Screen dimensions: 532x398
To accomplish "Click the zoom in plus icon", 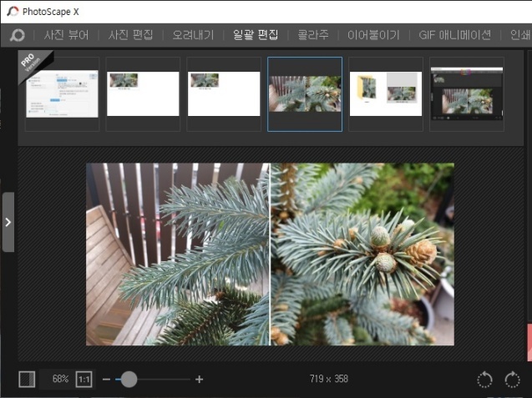I will [199, 379].
